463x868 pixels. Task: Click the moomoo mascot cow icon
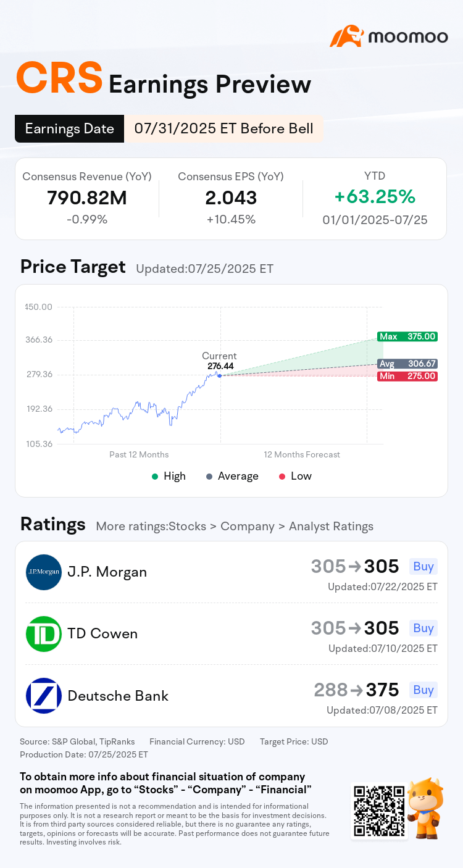(x=427, y=807)
